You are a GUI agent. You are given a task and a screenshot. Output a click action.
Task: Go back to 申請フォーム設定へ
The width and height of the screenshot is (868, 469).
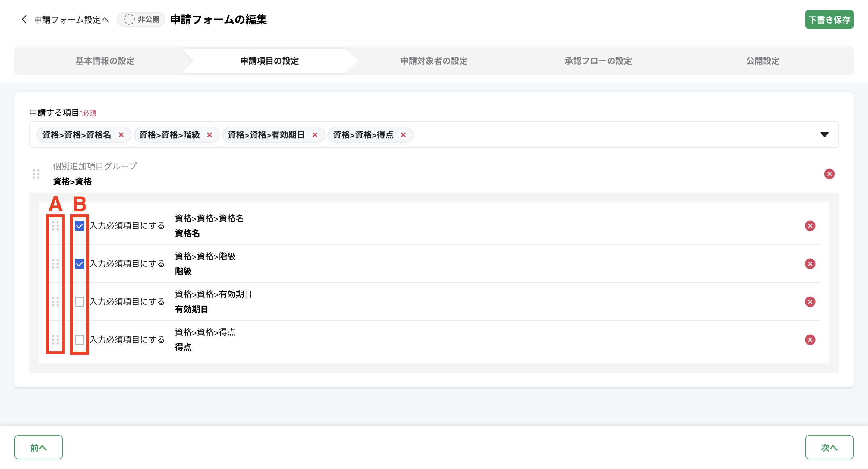[65, 20]
